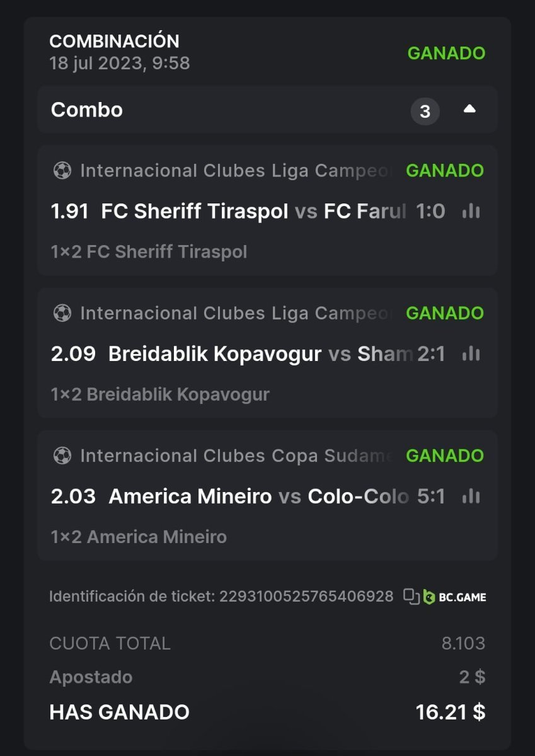Click soccer ball icon of first bet

pyautogui.click(x=62, y=171)
